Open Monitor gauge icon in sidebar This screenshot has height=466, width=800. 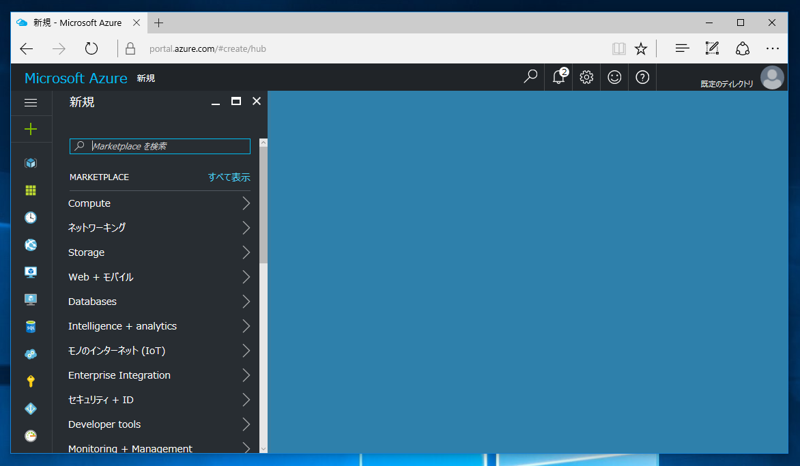[31, 436]
